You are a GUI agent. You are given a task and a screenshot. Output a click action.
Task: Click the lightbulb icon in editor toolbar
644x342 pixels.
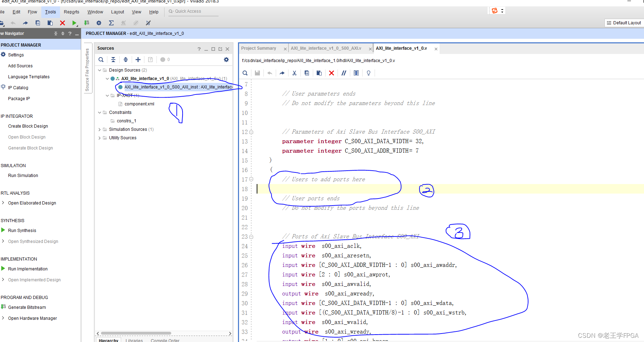[369, 73]
